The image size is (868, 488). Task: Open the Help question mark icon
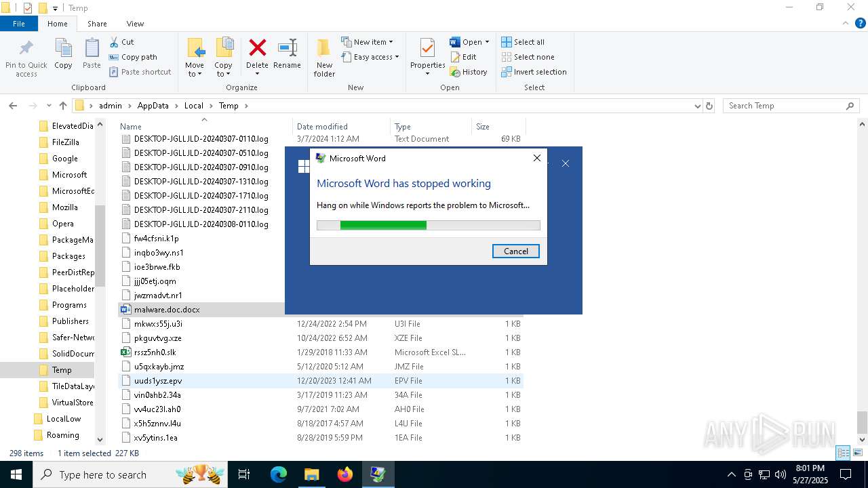coord(860,24)
